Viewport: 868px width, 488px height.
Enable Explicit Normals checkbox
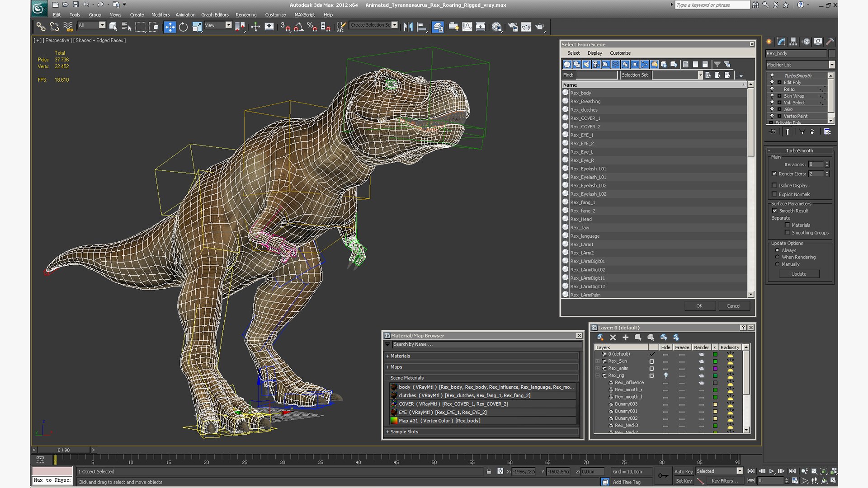pyautogui.click(x=774, y=194)
